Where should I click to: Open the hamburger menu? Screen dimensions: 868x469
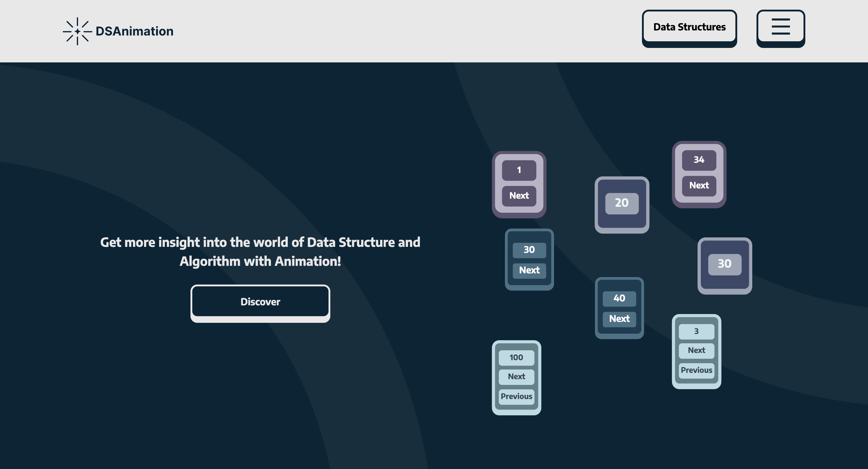[x=780, y=27]
